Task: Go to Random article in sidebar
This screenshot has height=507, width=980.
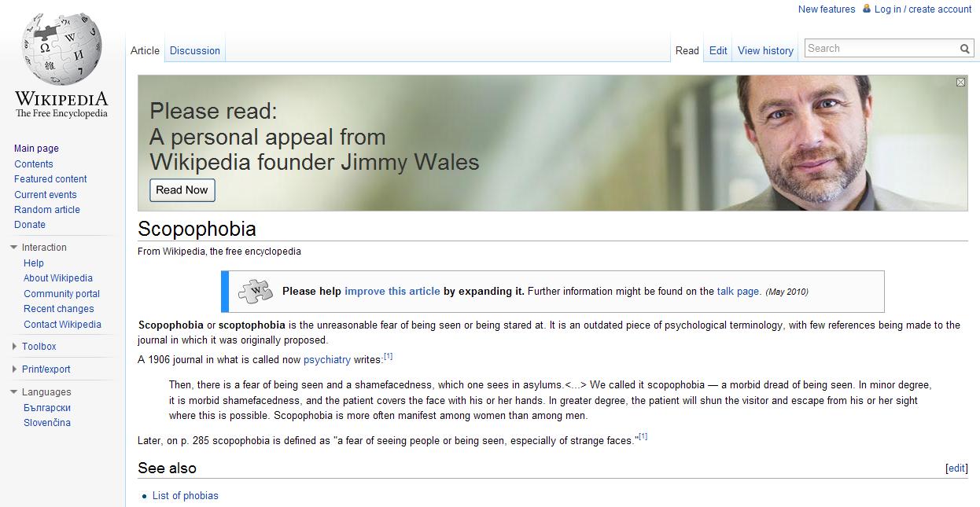Action: (47, 210)
